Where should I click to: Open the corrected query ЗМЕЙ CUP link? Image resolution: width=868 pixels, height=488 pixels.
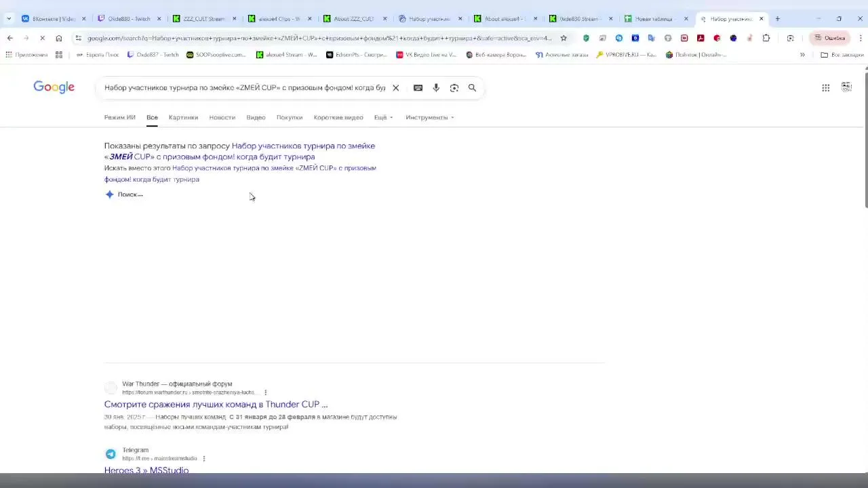239,151
